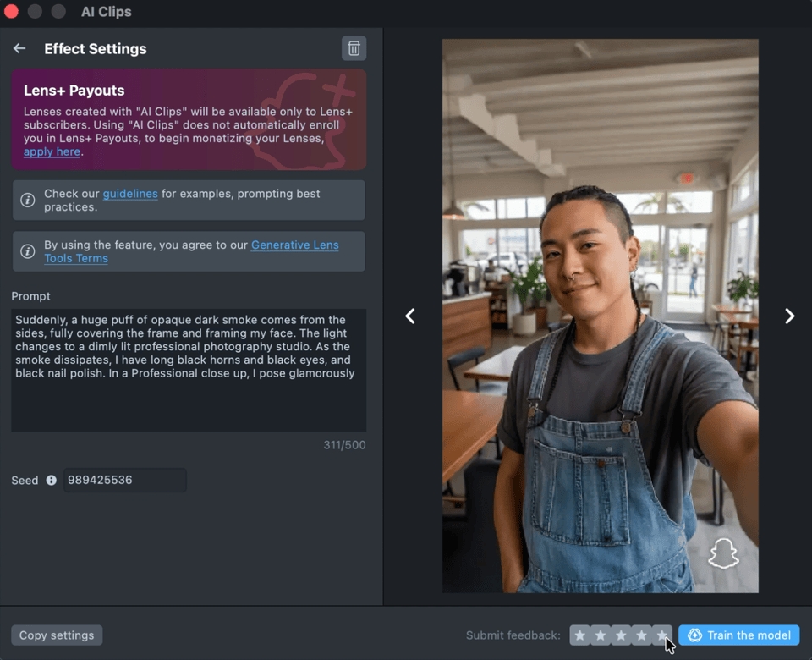Open the apply here link
The height and width of the screenshot is (660, 812).
[52, 151]
